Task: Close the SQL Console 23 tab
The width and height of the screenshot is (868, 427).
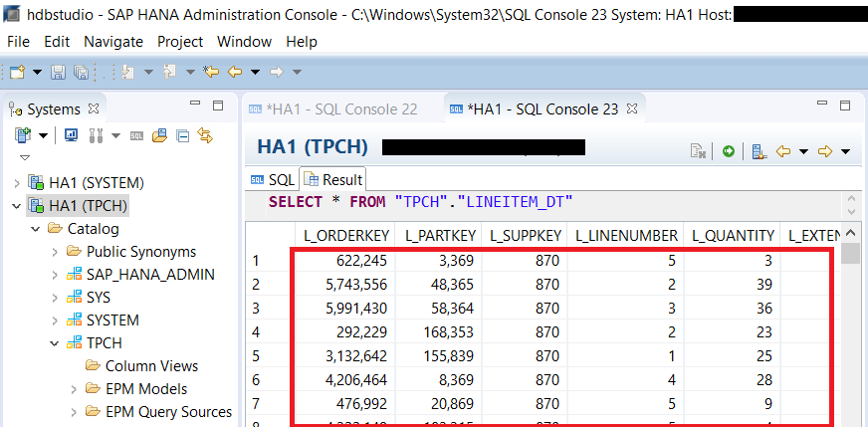Action: (x=632, y=108)
